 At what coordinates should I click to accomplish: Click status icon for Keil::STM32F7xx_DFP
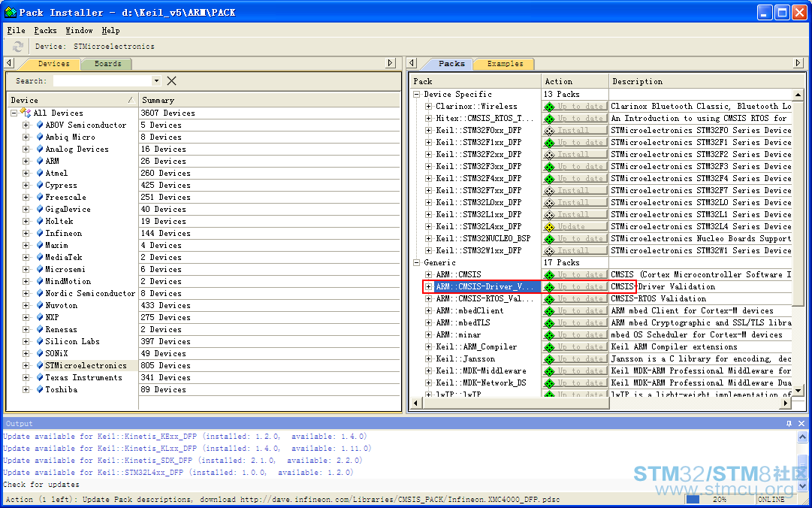[x=549, y=191]
